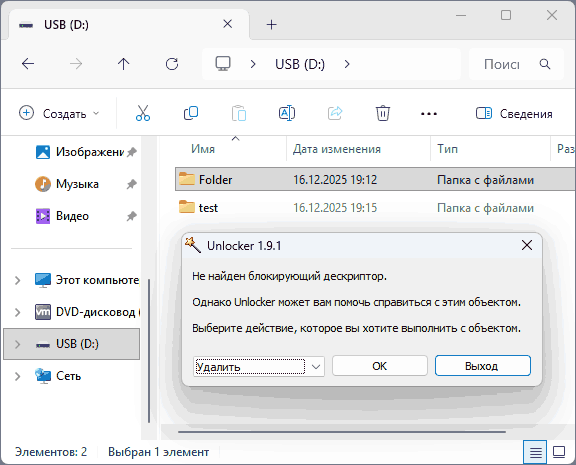
Task: Click the Выход button in Unlocker
Action: [483, 365]
